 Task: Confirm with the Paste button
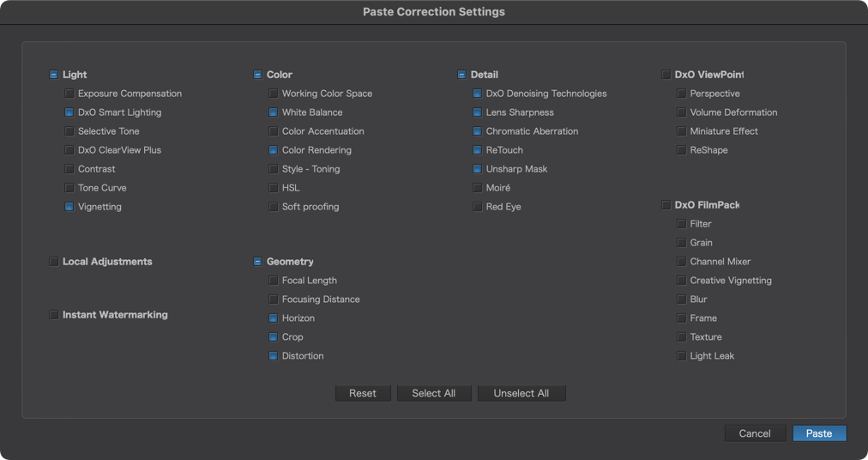[x=819, y=433]
